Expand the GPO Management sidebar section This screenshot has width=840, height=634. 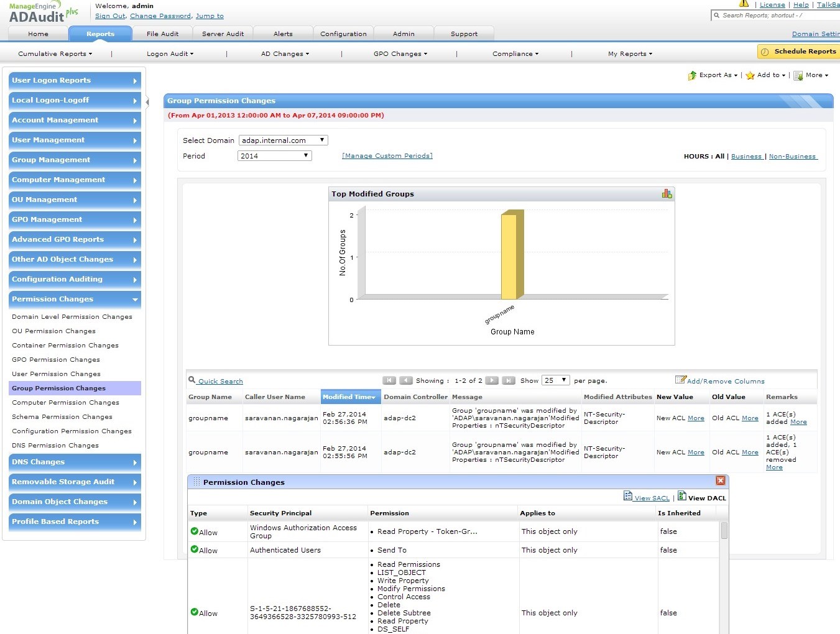pos(75,219)
